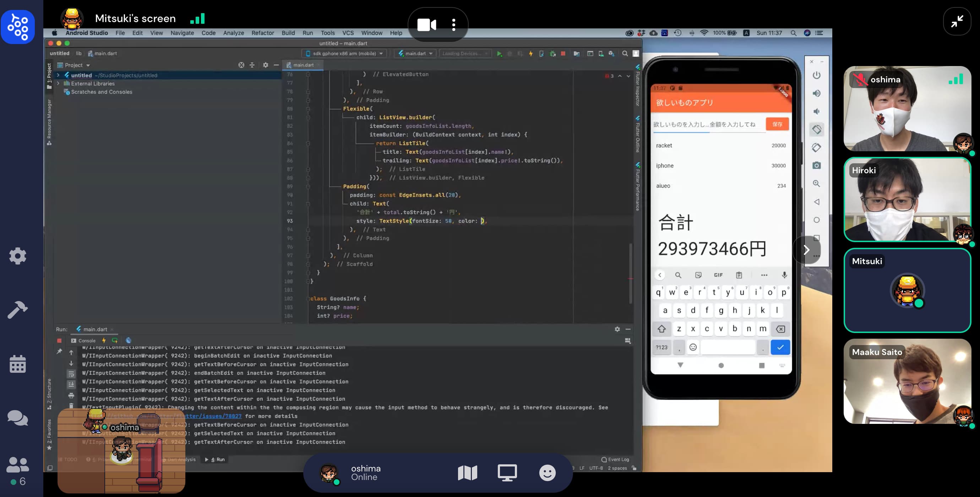Open the main.dart run configuration dropdown

point(415,54)
